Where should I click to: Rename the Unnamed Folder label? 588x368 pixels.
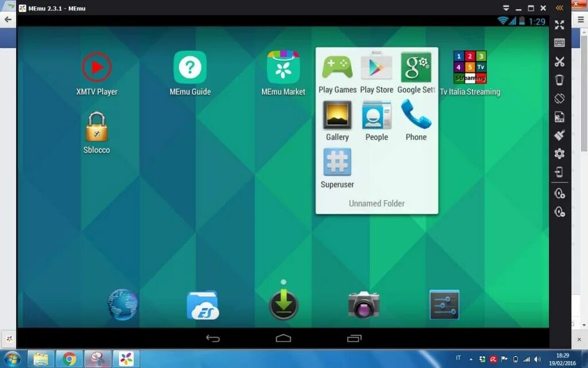tap(377, 204)
